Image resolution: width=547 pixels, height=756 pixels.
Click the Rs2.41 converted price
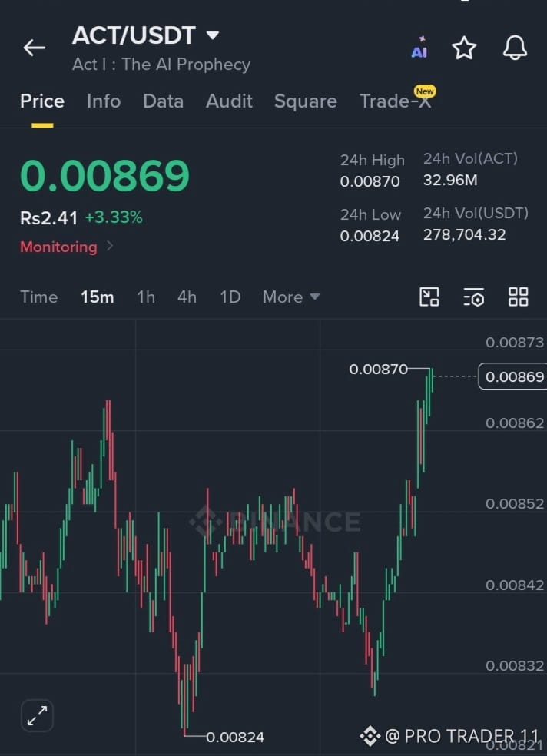point(48,218)
